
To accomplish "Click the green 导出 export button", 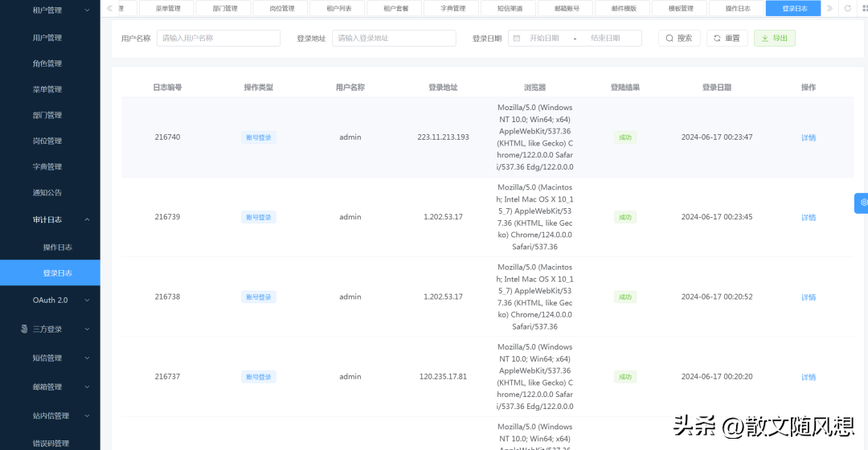I will (x=775, y=39).
